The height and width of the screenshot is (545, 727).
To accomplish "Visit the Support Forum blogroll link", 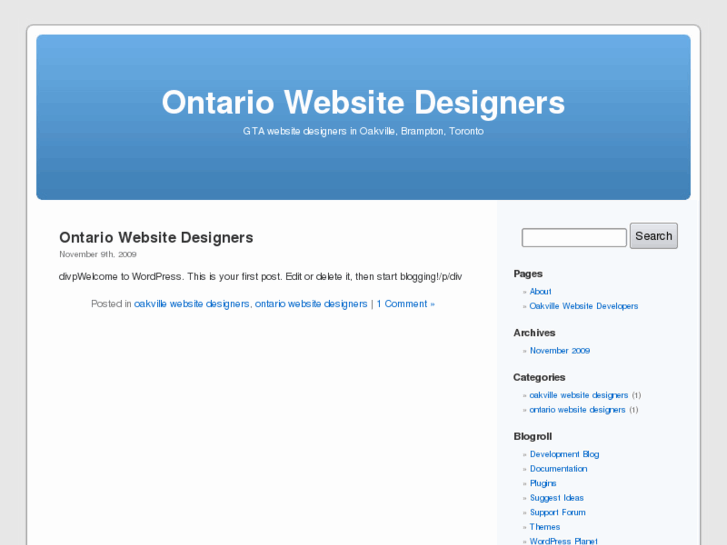I will tap(557, 512).
